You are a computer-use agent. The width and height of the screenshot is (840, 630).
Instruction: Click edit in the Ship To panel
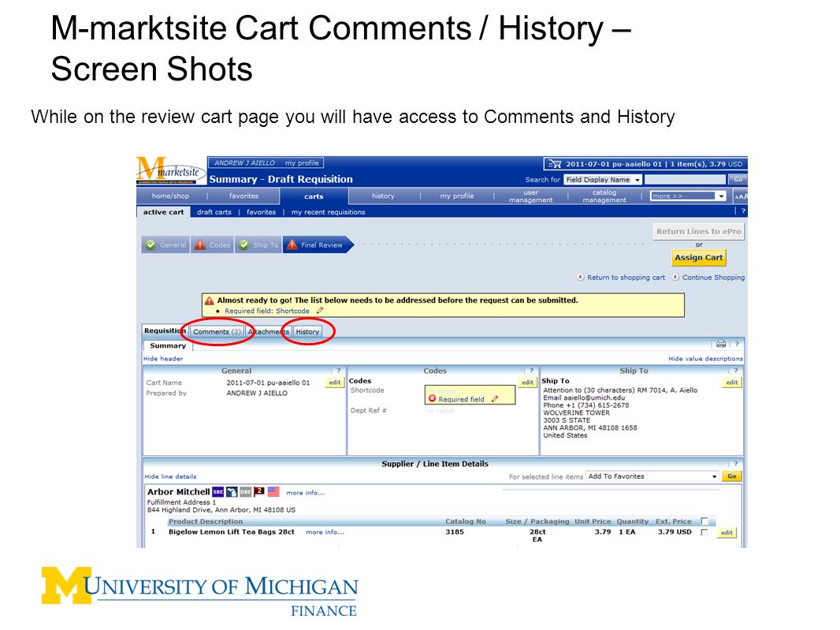[732, 382]
